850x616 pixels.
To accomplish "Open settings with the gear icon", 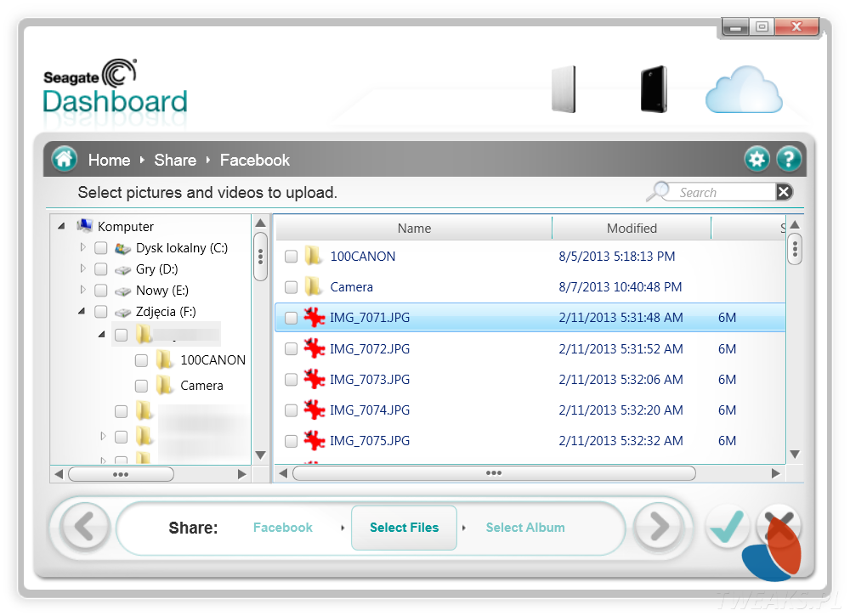I will coord(756,159).
